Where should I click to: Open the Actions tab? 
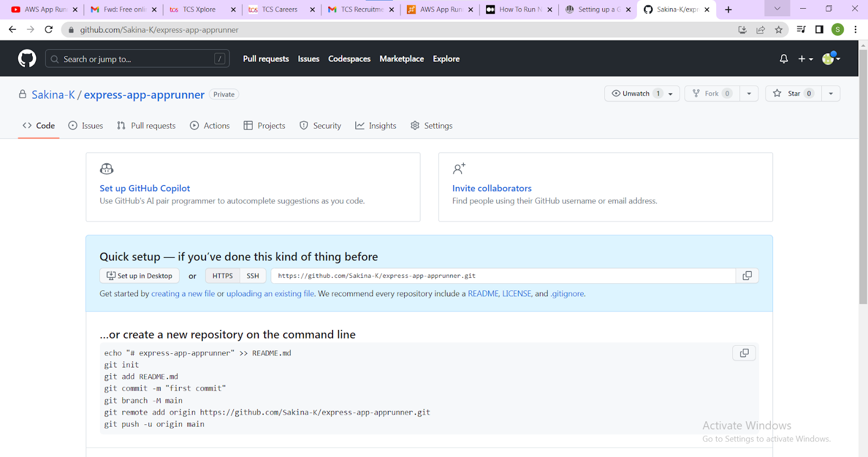coord(210,125)
